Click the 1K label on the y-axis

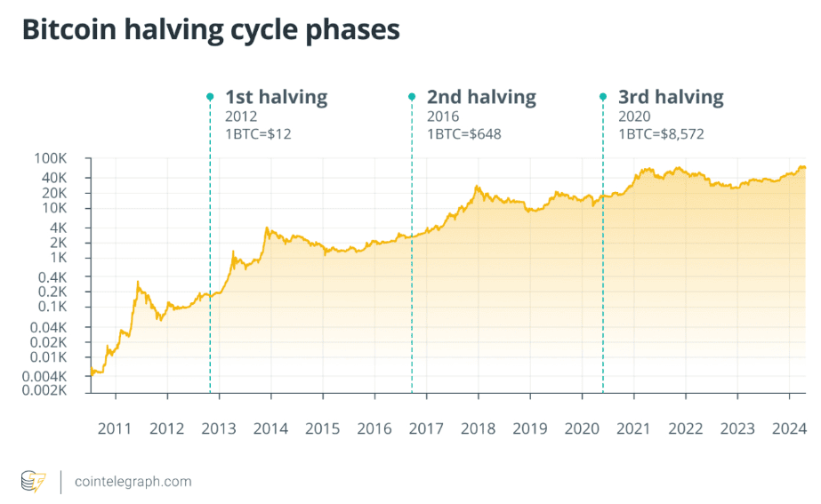(59, 258)
